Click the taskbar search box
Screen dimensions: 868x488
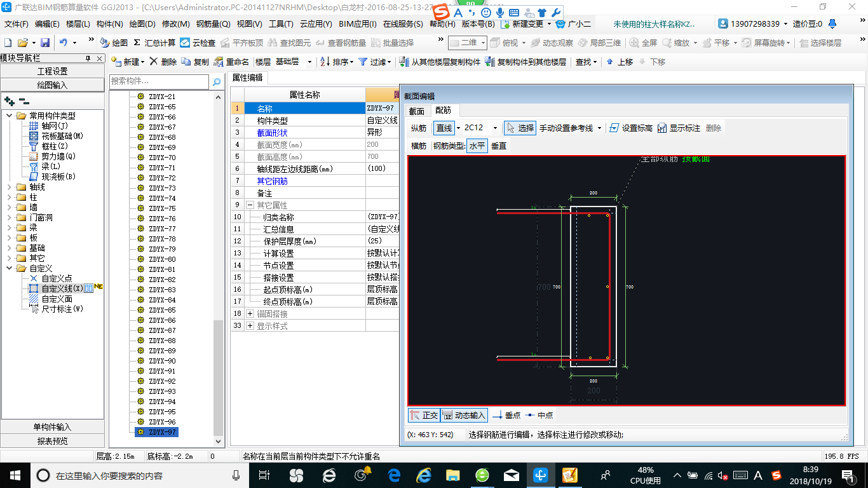(x=140, y=475)
